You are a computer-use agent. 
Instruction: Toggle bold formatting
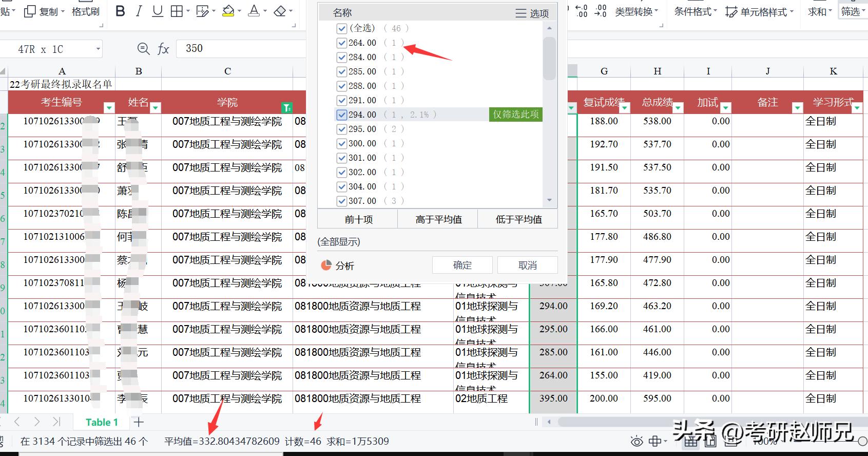click(120, 11)
